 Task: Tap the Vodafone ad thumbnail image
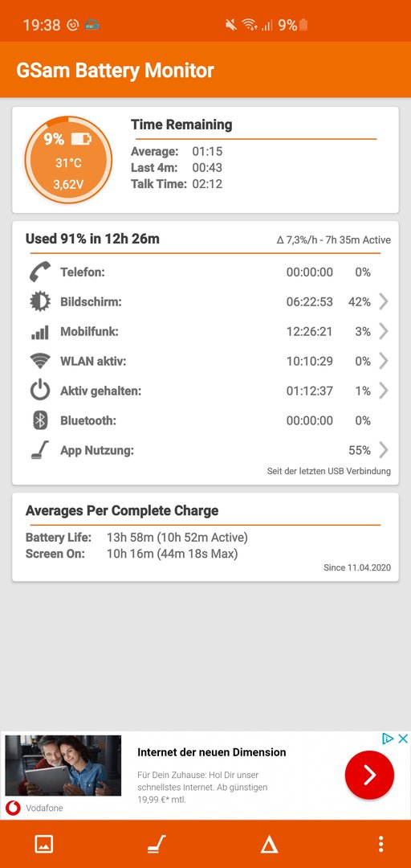(x=63, y=766)
